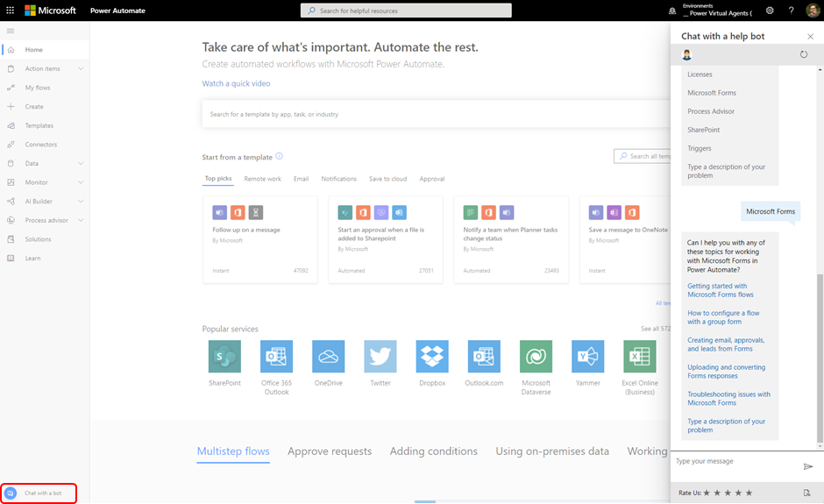
Task: Open My flows in the sidebar
Action: point(38,88)
